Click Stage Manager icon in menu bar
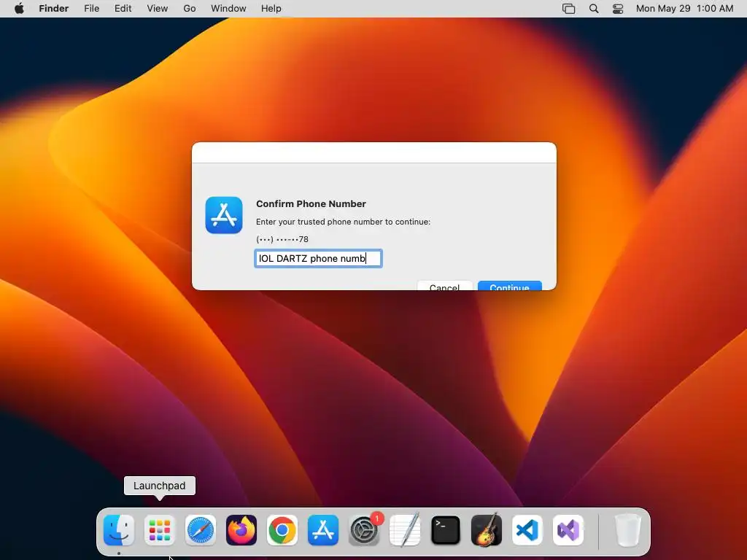The width and height of the screenshot is (747, 560). click(x=569, y=9)
